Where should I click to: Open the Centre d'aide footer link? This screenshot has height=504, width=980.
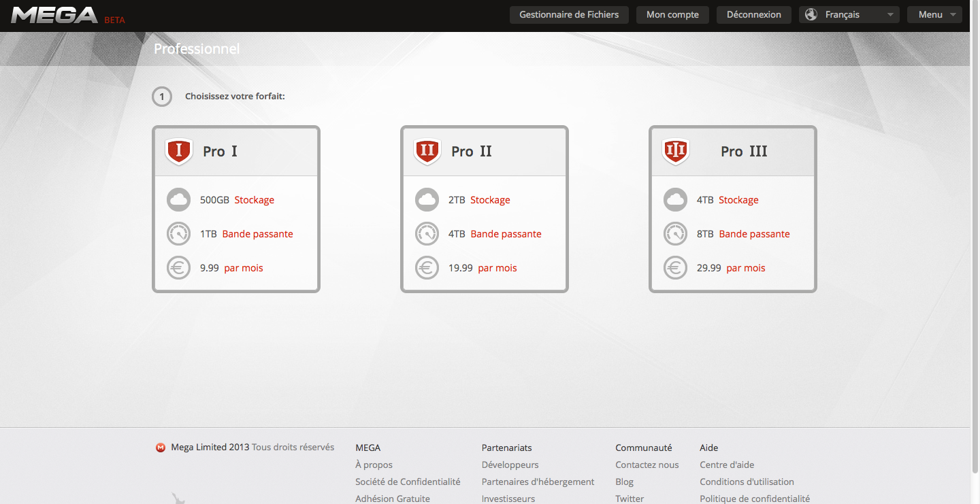pyautogui.click(x=727, y=465)
